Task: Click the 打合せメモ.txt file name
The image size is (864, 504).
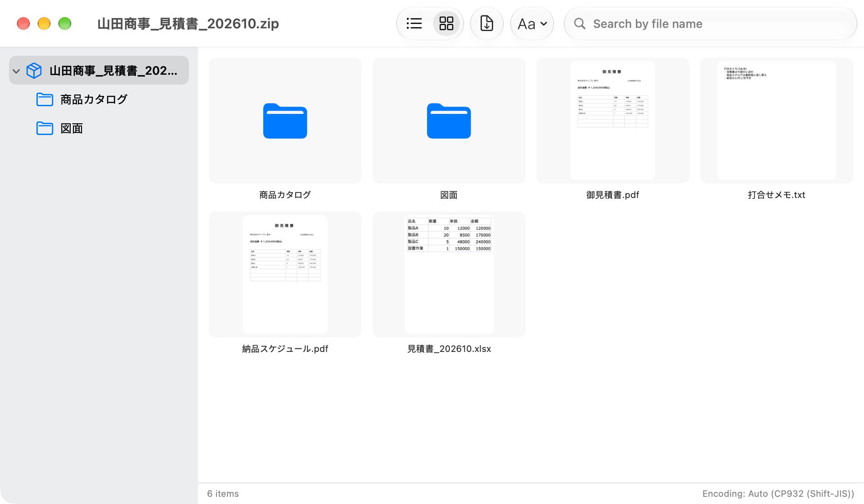Action: 777,195
